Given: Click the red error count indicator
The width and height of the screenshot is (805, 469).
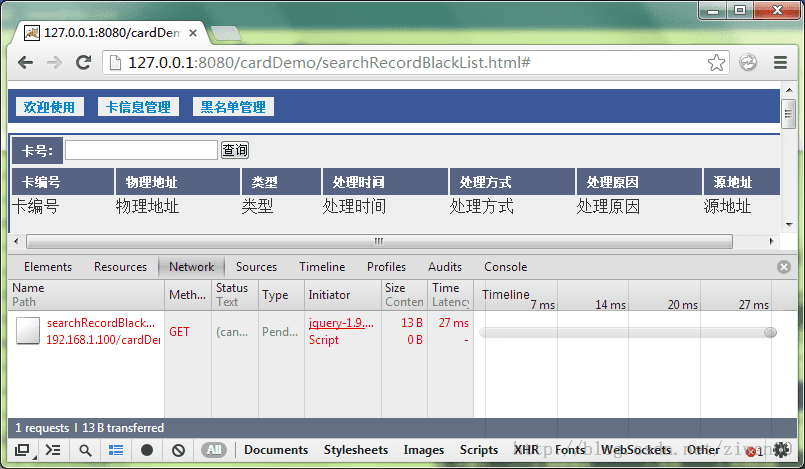Looking at the screenshot, I should click(x=755, y=452).
